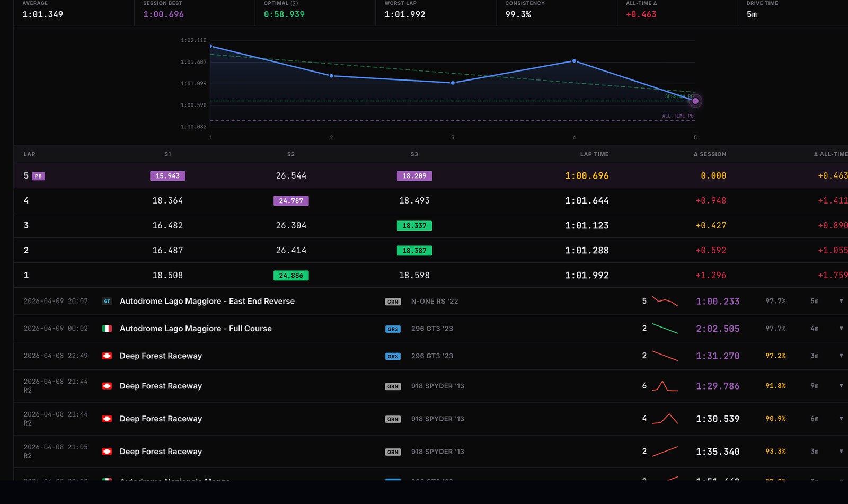Viewport: 848px width, 504px height.
Task: Click the Average 1:01.349 stat card
Action: (x=74, y=12)
